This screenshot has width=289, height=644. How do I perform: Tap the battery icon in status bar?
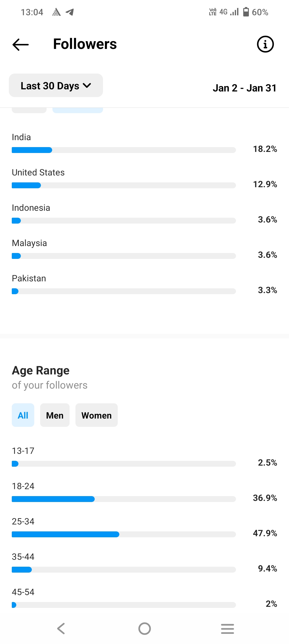(246, 12)
